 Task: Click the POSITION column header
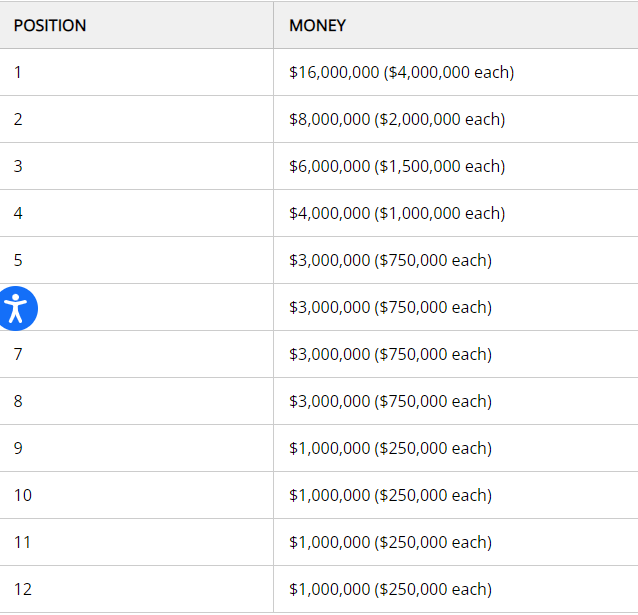coord(50,26)
